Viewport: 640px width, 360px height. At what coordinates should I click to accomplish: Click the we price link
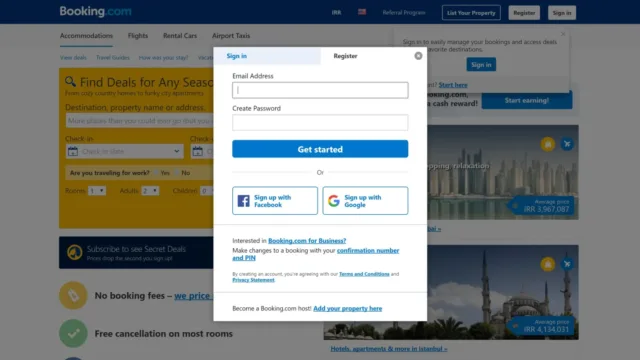pos(193,296)
